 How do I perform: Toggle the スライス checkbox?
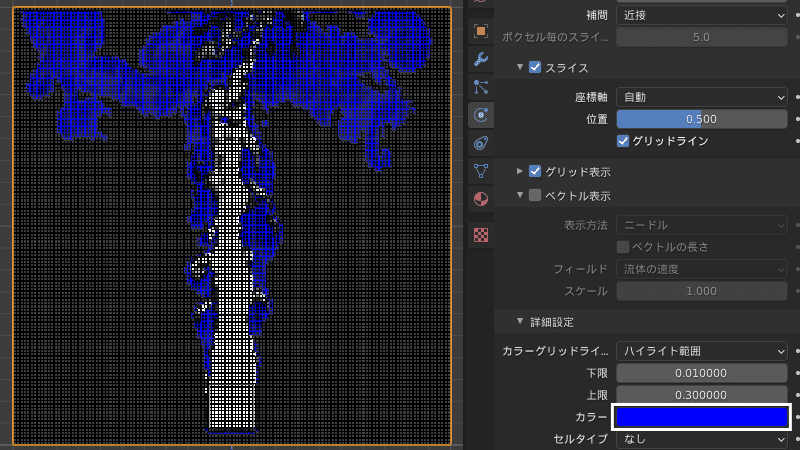(x=535, y=67)
